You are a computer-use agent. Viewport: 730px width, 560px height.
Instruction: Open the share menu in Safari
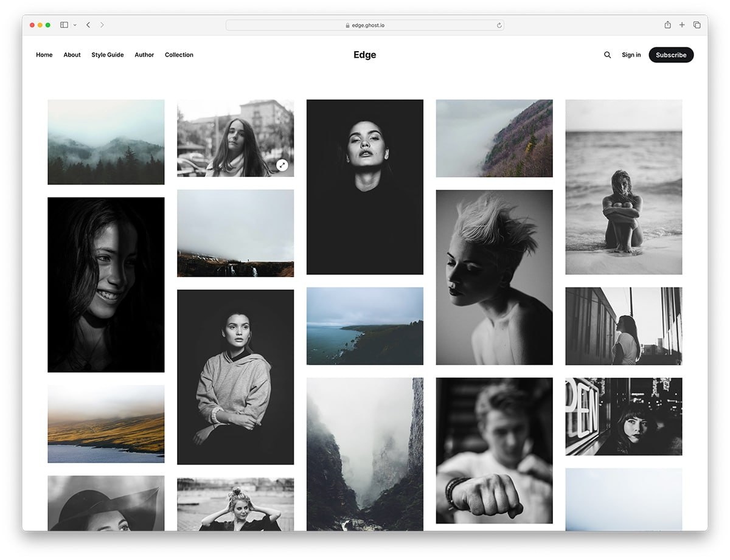click(x=667, y=24)
